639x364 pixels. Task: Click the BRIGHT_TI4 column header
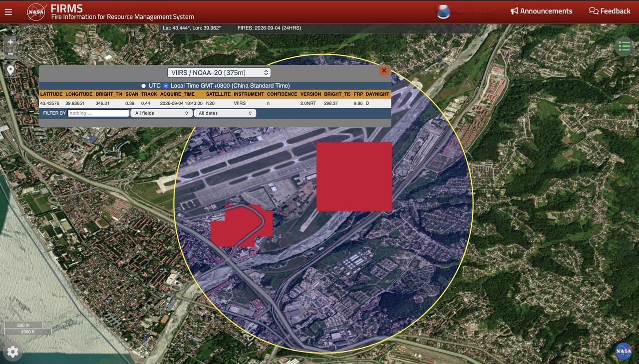pos(109,94)
